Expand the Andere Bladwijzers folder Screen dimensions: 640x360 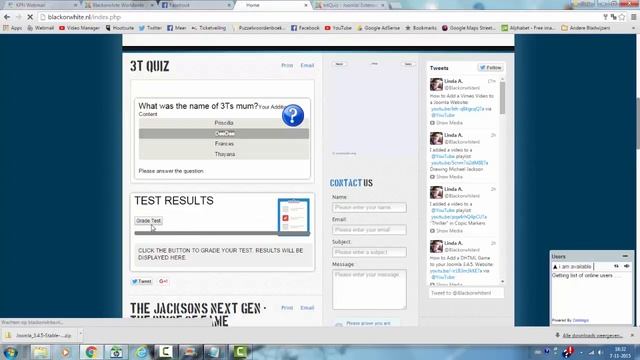586,28
